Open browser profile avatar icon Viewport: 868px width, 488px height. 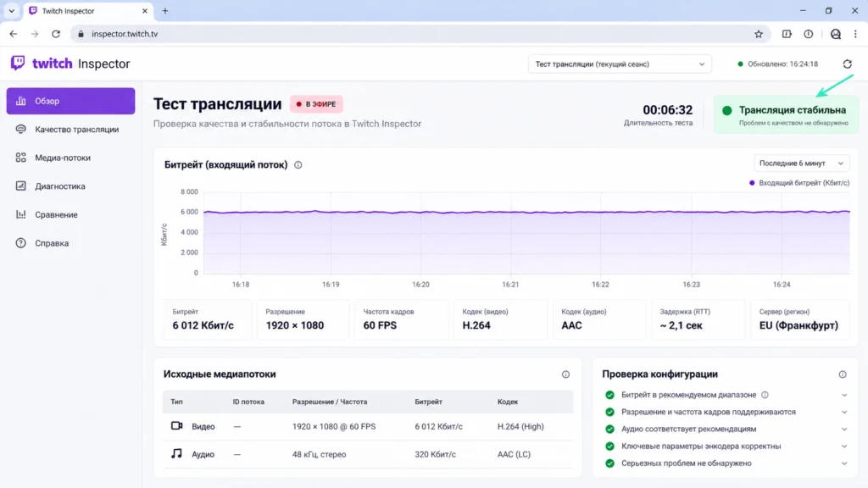(835, 34)
